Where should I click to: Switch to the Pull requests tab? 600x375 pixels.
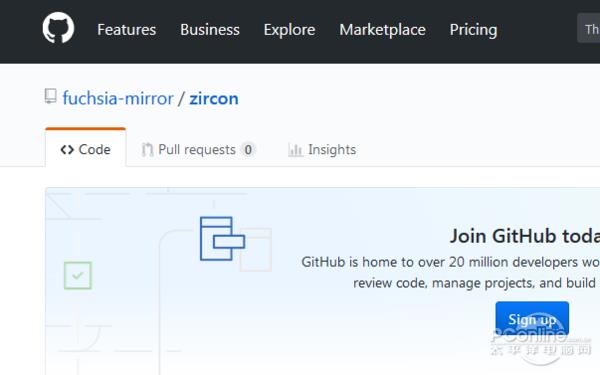click(x=199, y=150)
